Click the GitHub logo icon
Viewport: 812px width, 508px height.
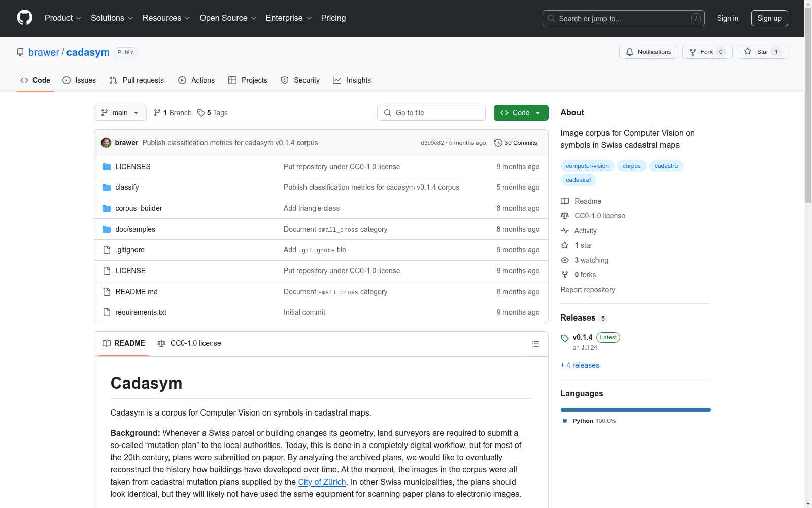point(24,18)
